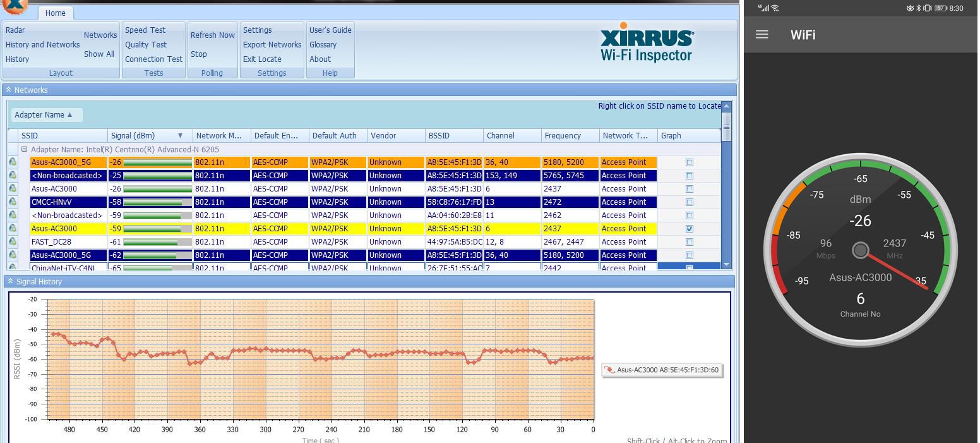The image size is (980, 443).
Task: Click signal strength bar of CMCC-HNvV row
Action: (157, 202)
